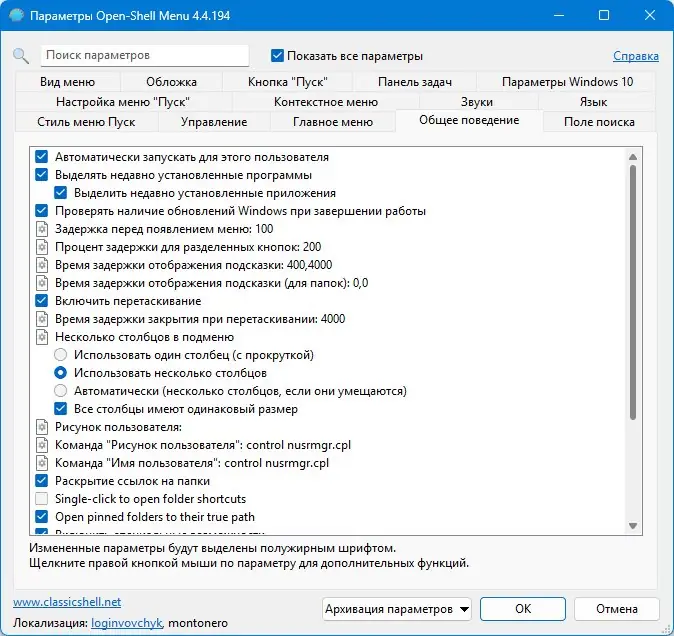
Task: Disable 'Включить перетаскивание' checkbox
Action: click(41, 301)
